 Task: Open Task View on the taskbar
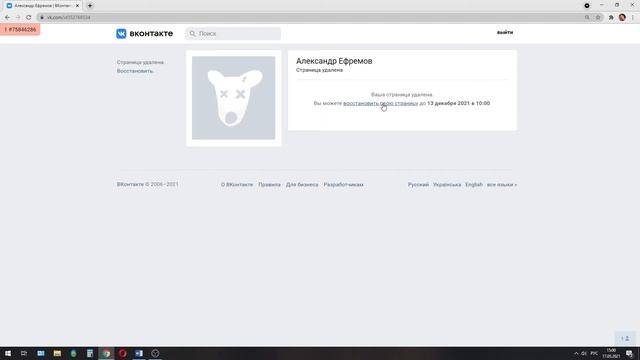24,353
